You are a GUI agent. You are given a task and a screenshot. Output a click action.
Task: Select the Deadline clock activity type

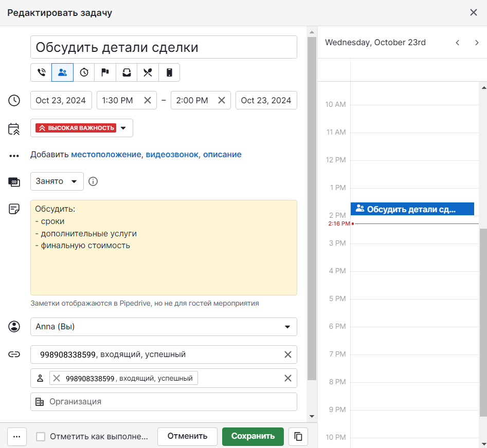84,72
